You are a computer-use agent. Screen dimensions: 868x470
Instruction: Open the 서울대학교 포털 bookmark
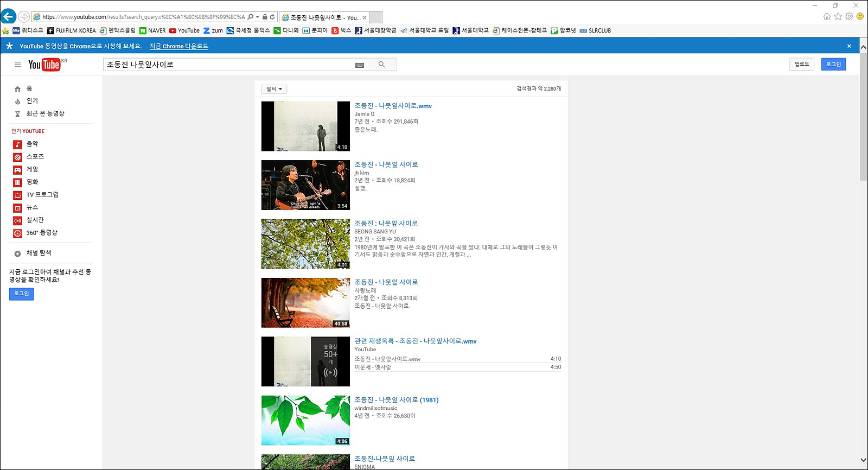tap(425, 30)
